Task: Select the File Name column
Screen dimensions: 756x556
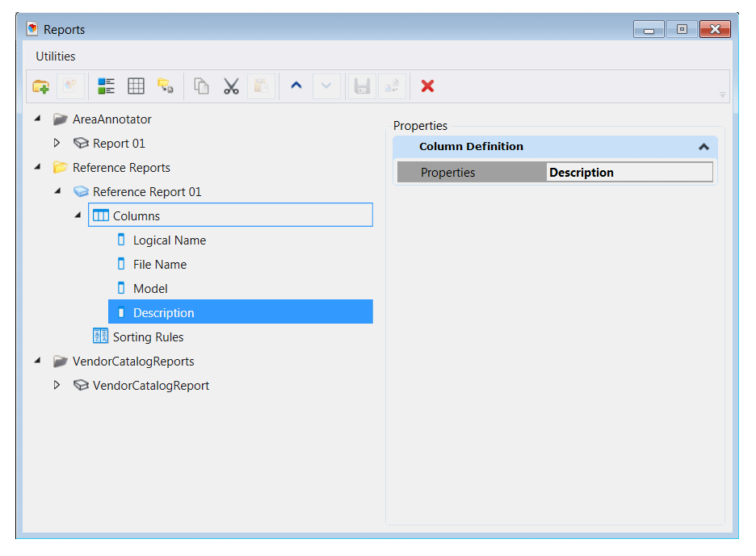Action: click(160, 265)
